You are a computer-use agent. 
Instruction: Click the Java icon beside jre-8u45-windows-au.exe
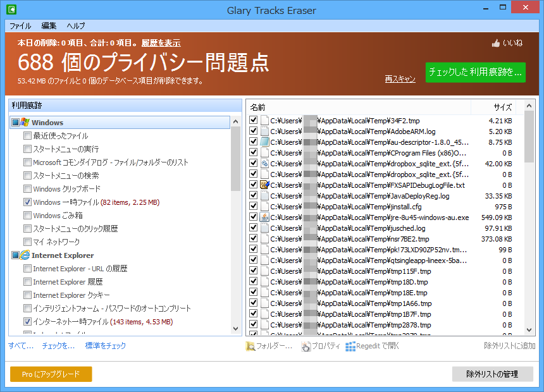coord(264,217)
